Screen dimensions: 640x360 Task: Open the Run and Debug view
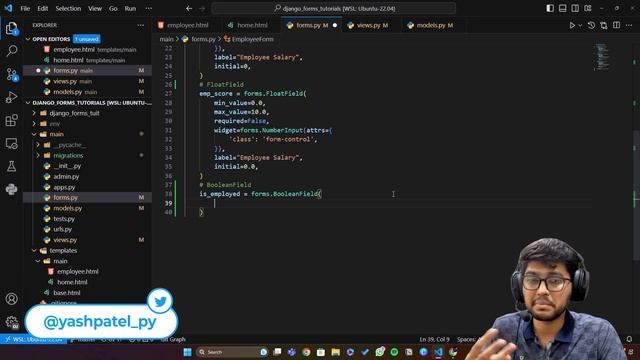point(11,97)
